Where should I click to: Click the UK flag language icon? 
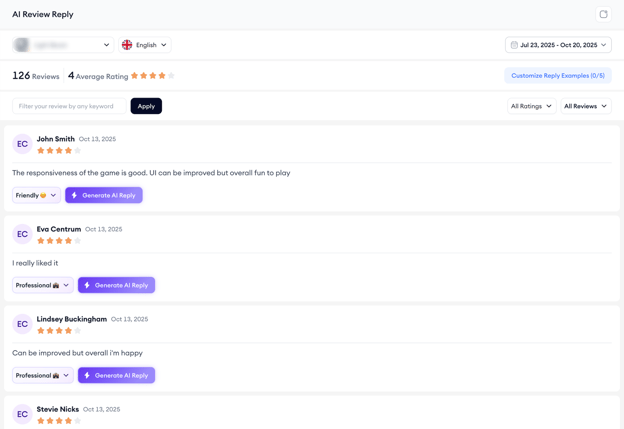pos(127,45)
